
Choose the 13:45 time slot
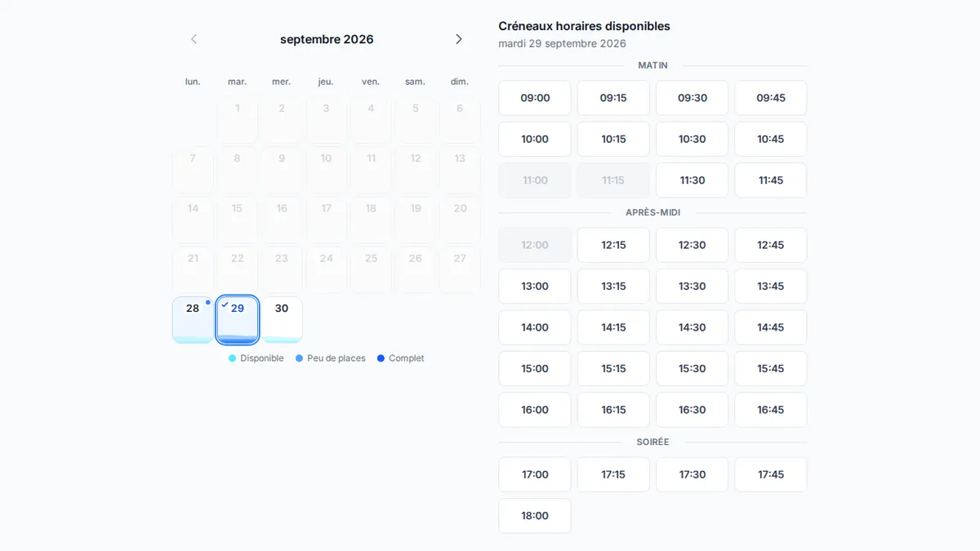tap(771, 287)
